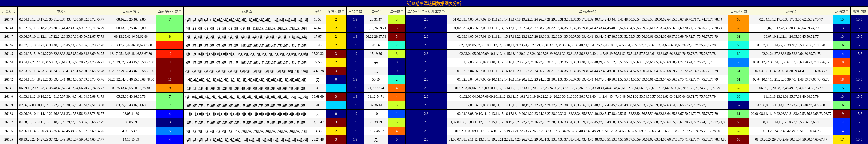The image size is (868, 144).
Task: Click hot code count 19 in row 26138
Action: coord(842,114)
